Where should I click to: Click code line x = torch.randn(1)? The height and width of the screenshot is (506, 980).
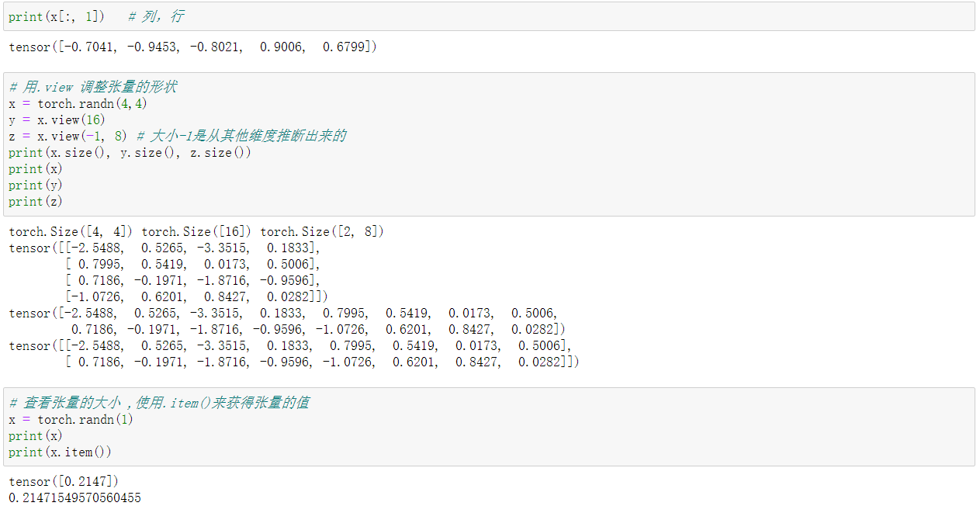pyautogui.click(x=71, y=420)
